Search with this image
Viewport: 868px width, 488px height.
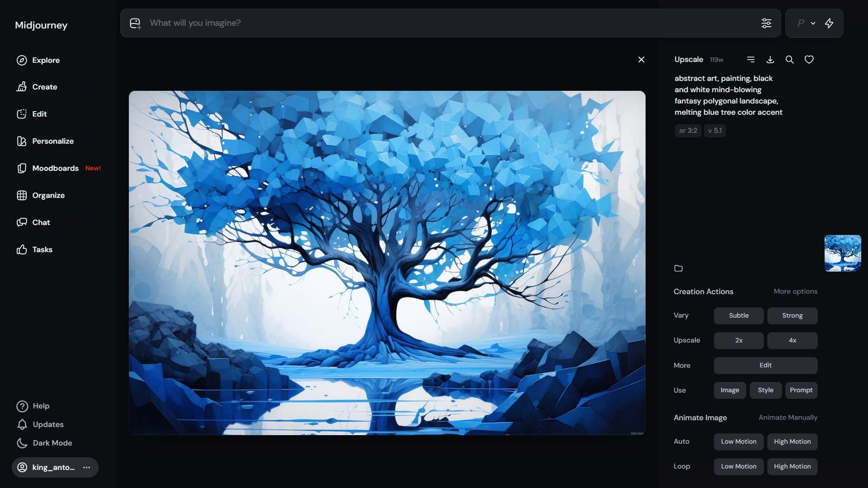tap(790, 59)
